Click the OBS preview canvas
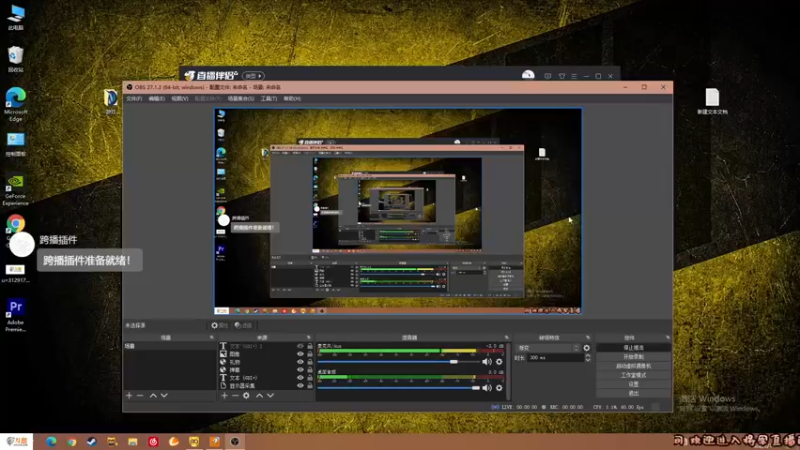The image size is (800, 450). pos(397,211)
